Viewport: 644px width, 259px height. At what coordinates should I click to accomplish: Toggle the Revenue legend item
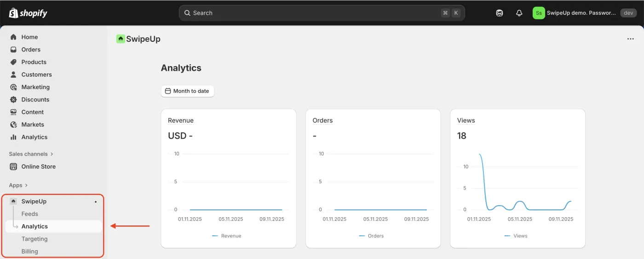click(226, 236)
